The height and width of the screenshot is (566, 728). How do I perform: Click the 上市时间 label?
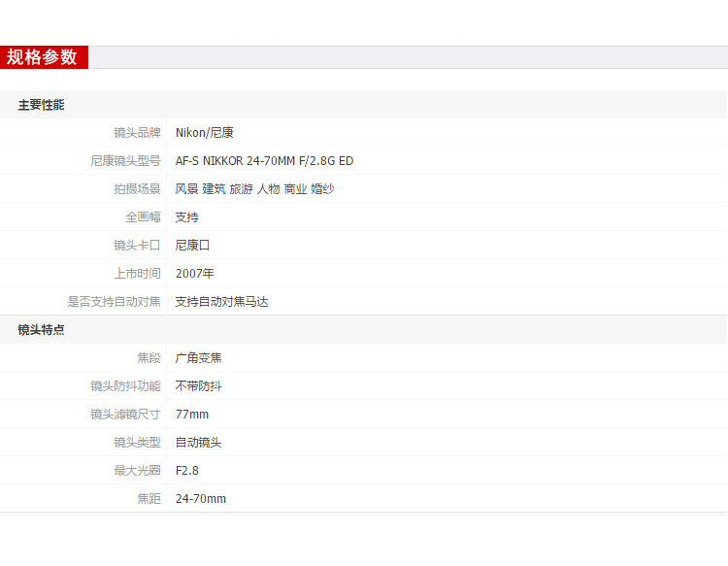click(137, 274)
